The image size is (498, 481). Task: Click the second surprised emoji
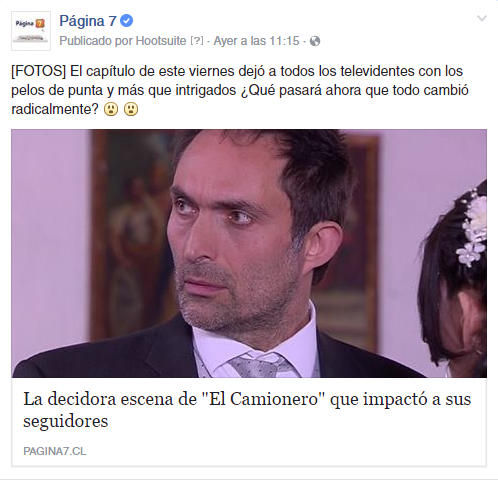(131, 109)
